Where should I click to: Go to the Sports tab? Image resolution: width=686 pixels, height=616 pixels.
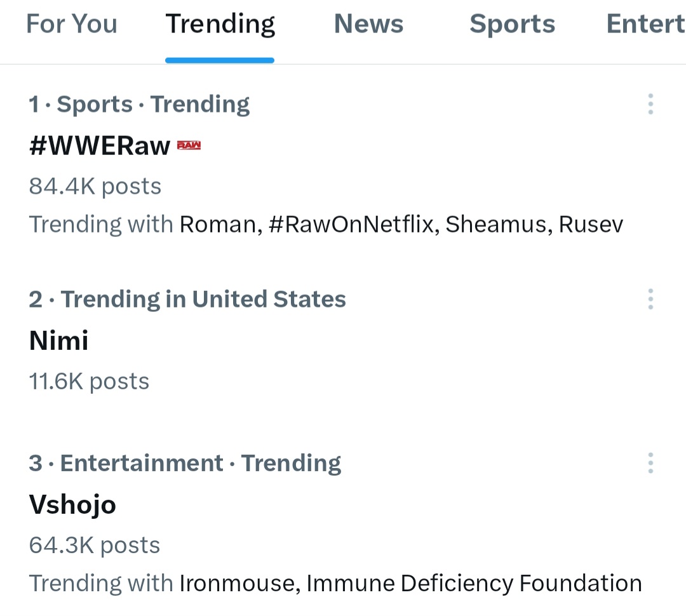(x=513, y=23)
